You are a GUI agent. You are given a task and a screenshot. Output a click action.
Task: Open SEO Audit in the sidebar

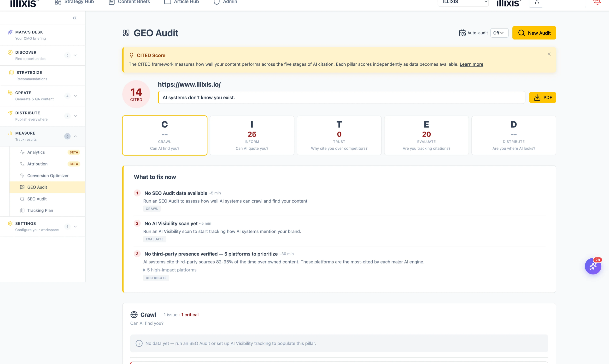point(47,199)
